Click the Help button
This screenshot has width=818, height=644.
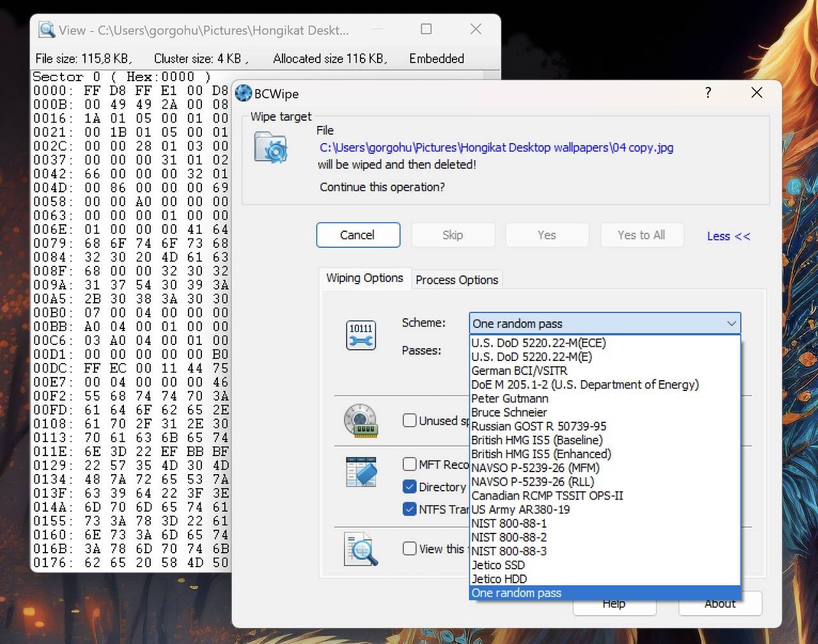[x=614, y=604]
